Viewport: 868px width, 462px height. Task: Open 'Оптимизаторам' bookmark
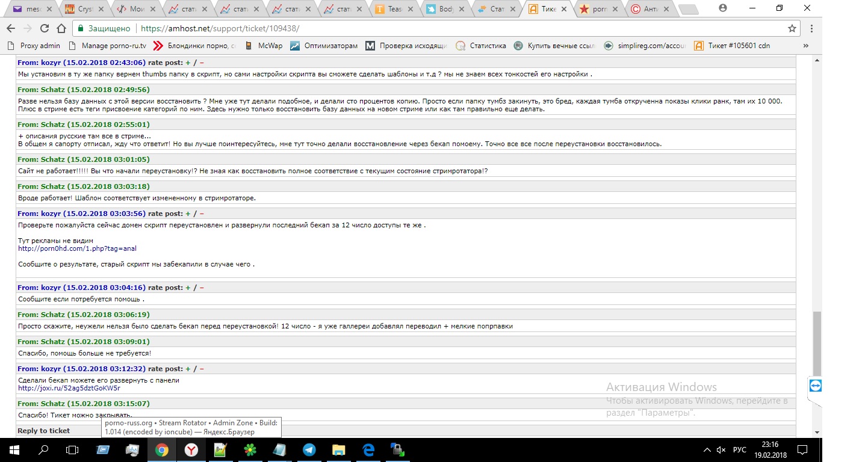tap(324, 45)
